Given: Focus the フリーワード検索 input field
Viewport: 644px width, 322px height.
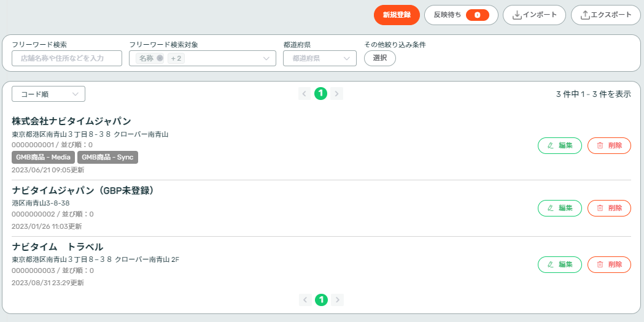Looking at the screenshot, I should tap(67, 58).
